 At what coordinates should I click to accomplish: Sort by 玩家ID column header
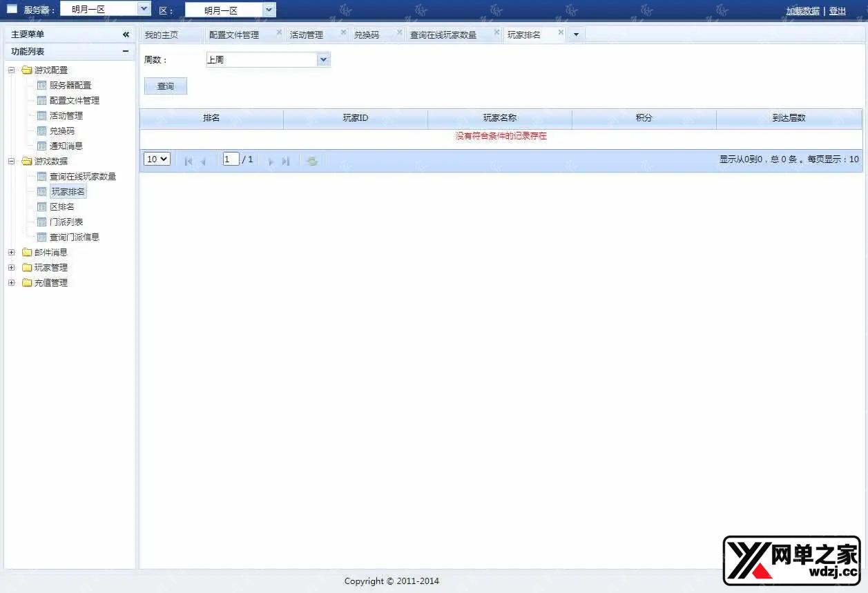[356, 119]
